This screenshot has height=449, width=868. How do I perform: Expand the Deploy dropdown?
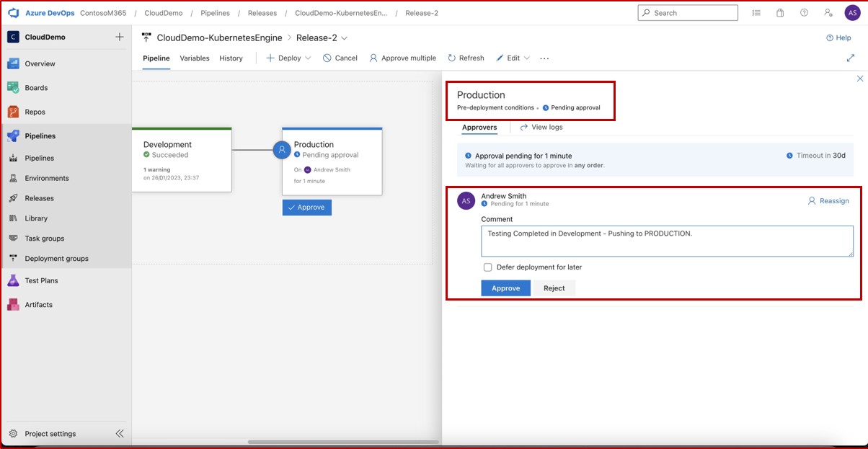tap(306, 58)
